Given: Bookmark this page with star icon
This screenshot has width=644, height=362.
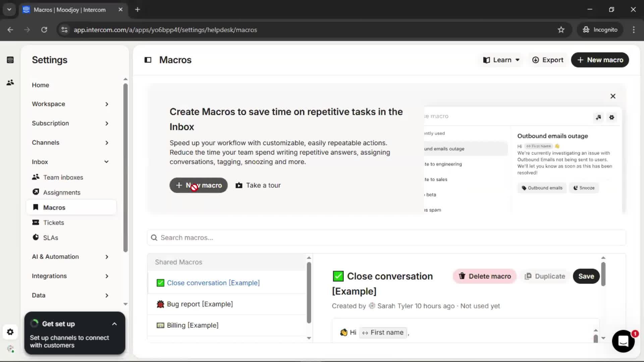Looking at the screenshot, I should click(561, 30).
